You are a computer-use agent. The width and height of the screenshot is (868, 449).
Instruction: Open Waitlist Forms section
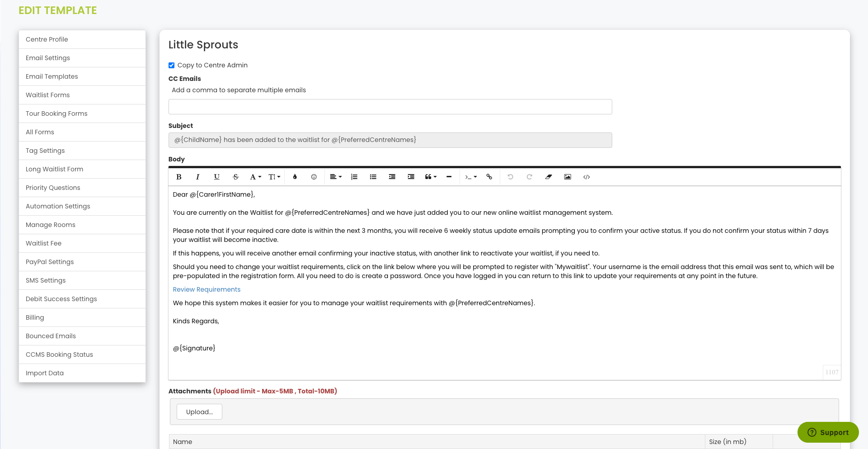coord(82,95)
